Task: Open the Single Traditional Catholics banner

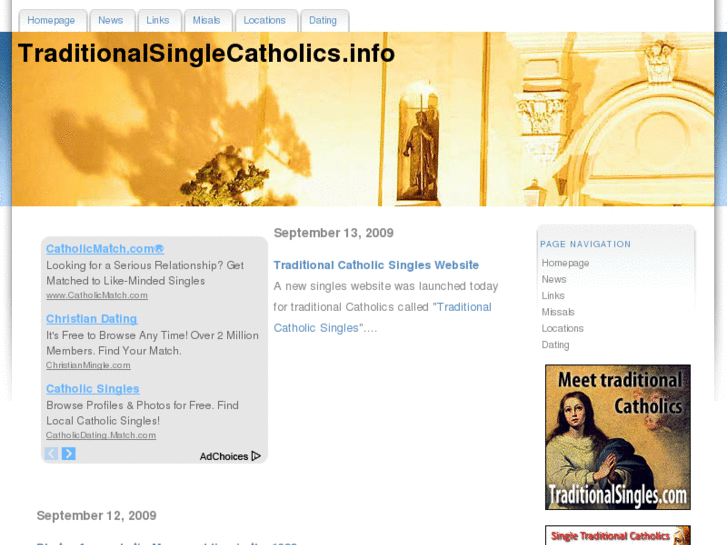Action: 618,535
